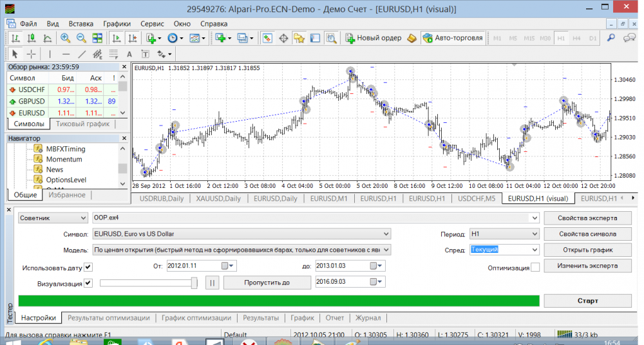The height and width of the screenshot is (345, 644).
Task: Select the trendline tool
Action: tap(82, 54)
